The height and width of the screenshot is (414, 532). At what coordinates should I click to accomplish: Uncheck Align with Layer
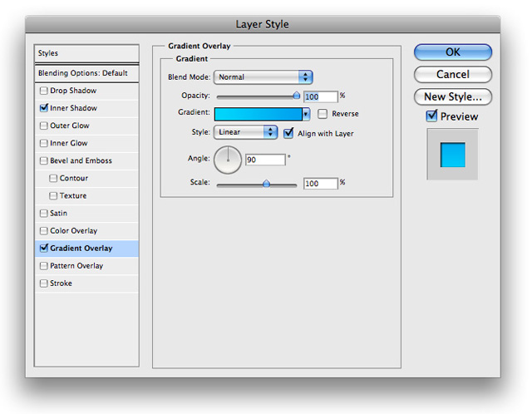288,133
